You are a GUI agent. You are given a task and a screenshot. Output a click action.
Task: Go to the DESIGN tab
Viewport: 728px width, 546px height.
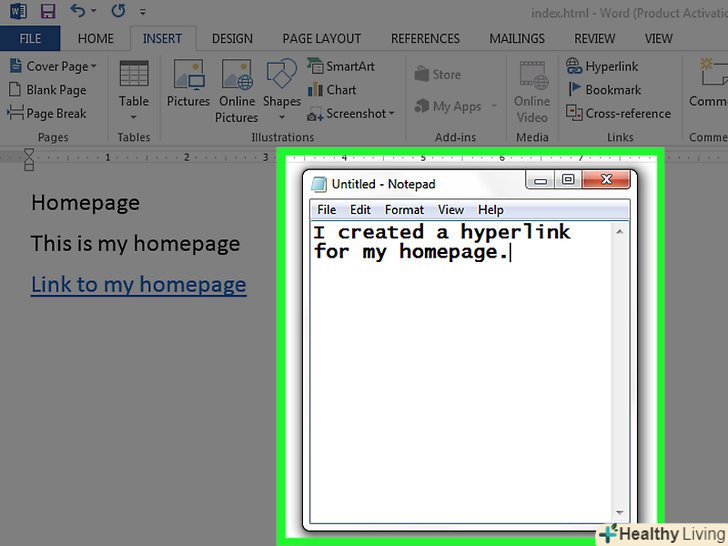tap(232, 39)
